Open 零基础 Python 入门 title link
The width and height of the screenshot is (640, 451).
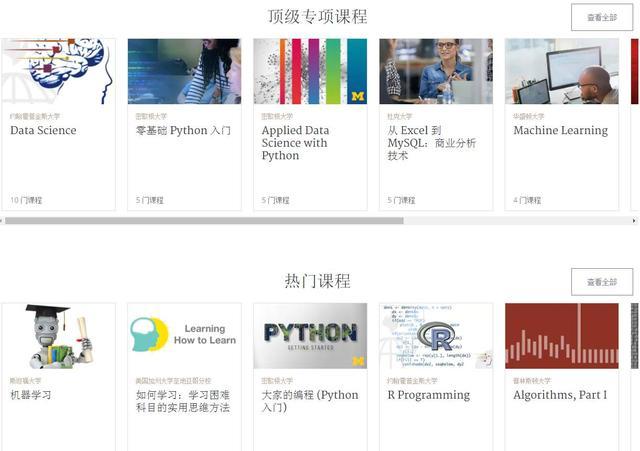[x=183, y=130]
